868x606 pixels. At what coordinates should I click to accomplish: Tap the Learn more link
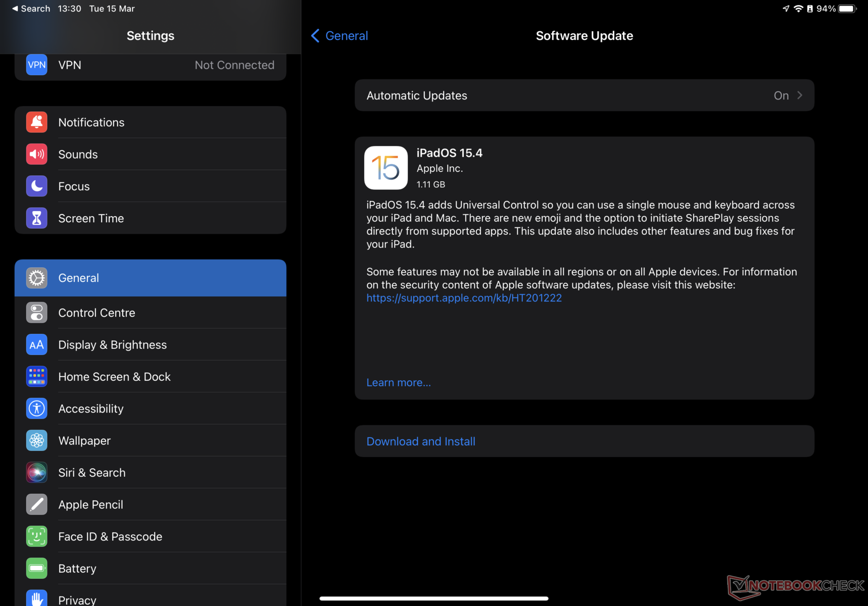pos(399,382)
